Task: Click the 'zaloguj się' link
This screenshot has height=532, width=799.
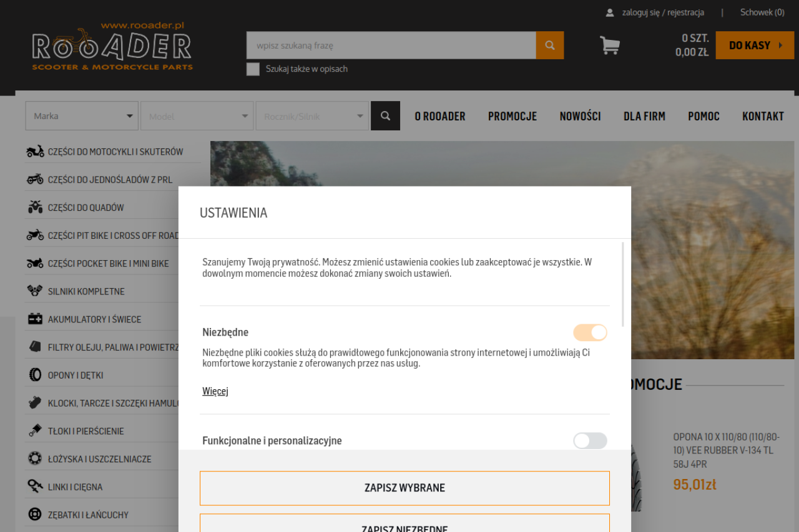Action: 640,12
